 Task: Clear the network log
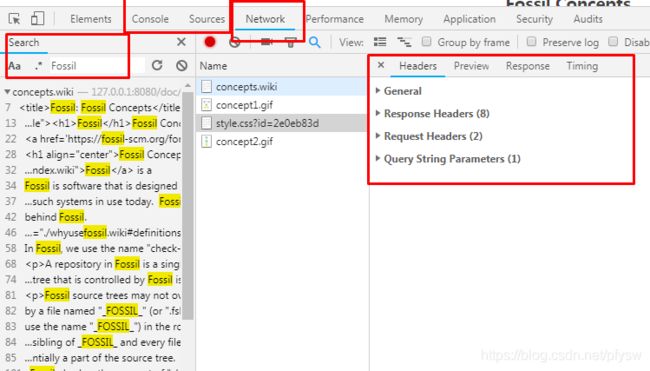(235, 42)
